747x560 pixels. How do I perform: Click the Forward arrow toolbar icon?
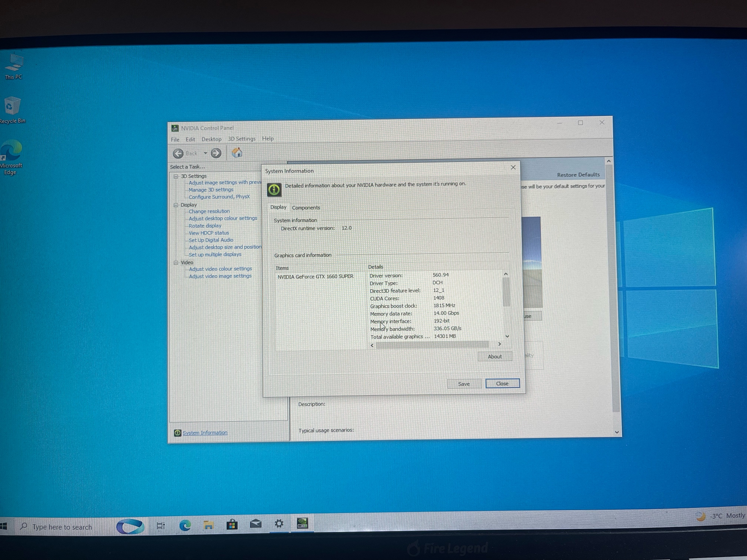pyautogui.click(x=216, y=153)
